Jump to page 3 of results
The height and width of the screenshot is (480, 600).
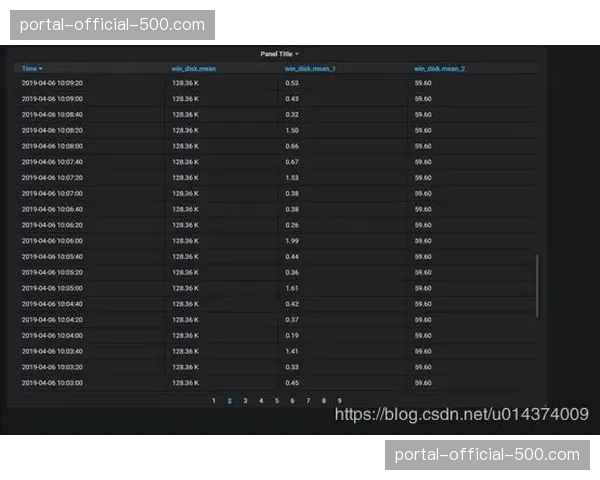245,400
